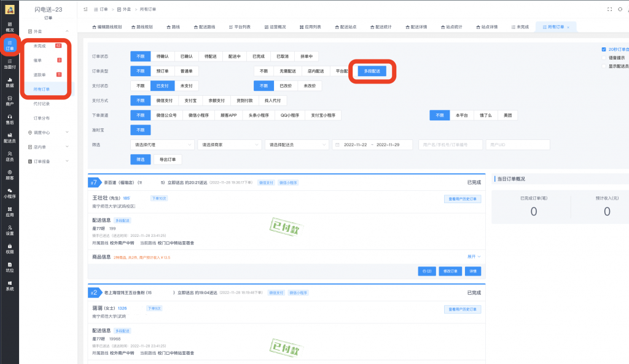Click the 顾客 sidebar icon
This screenshot has height=364, width=629.
[9, 173]
